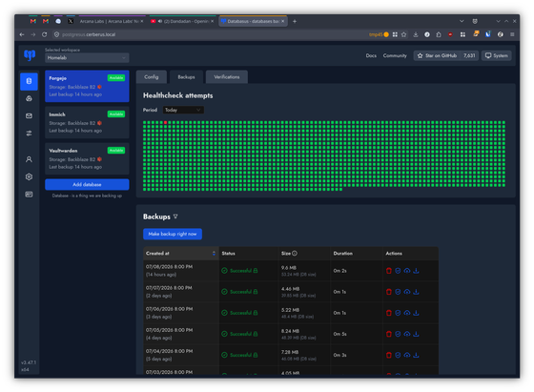Click Make backup right now button
This screenshot has height=392, width=534.
(173, 234)
